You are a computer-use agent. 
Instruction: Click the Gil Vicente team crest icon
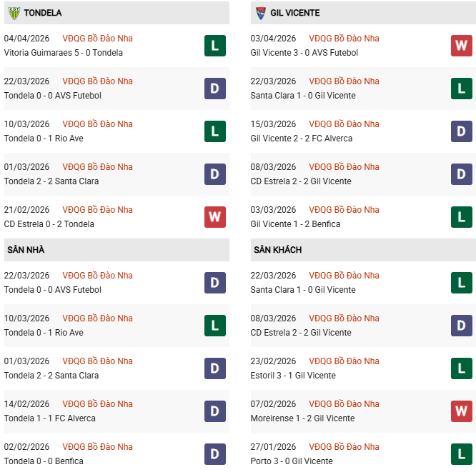point(261,13)
